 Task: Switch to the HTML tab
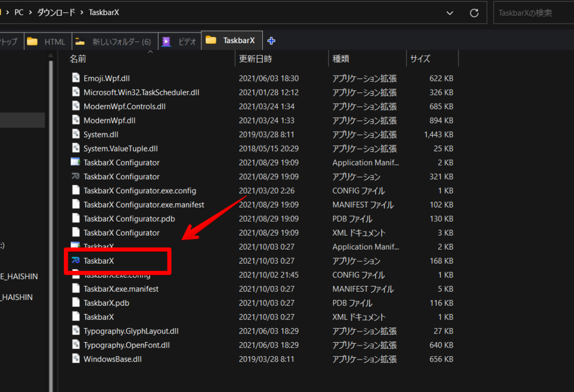[x=48, y=41]
